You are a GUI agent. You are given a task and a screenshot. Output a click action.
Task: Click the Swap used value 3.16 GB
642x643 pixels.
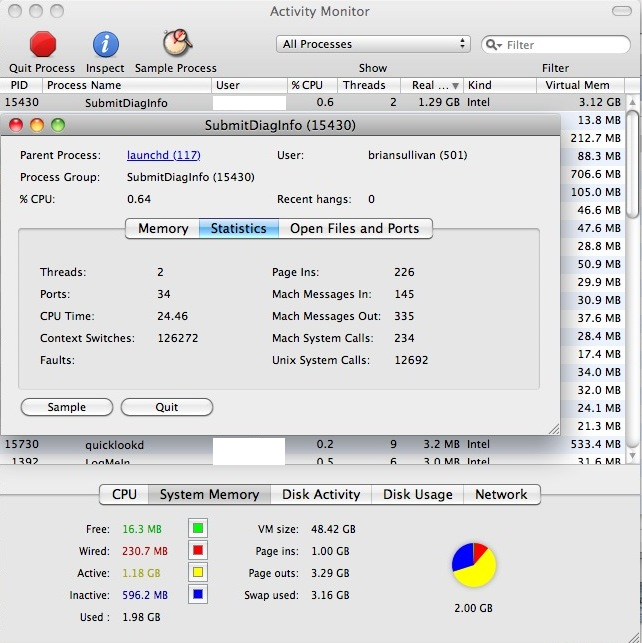point(330,595)
